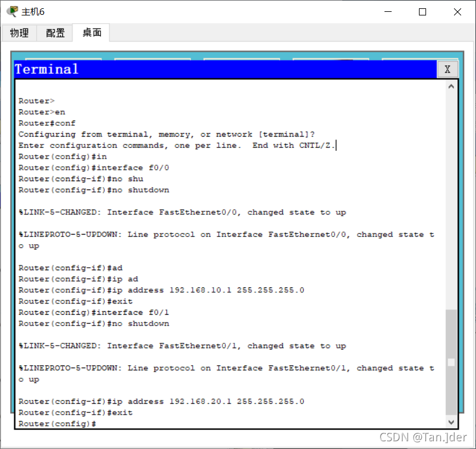Click the FastEthernet0/0 LINK-5-CHANGED message
Viewport: 476px width, 449px height.
point(182,212)
